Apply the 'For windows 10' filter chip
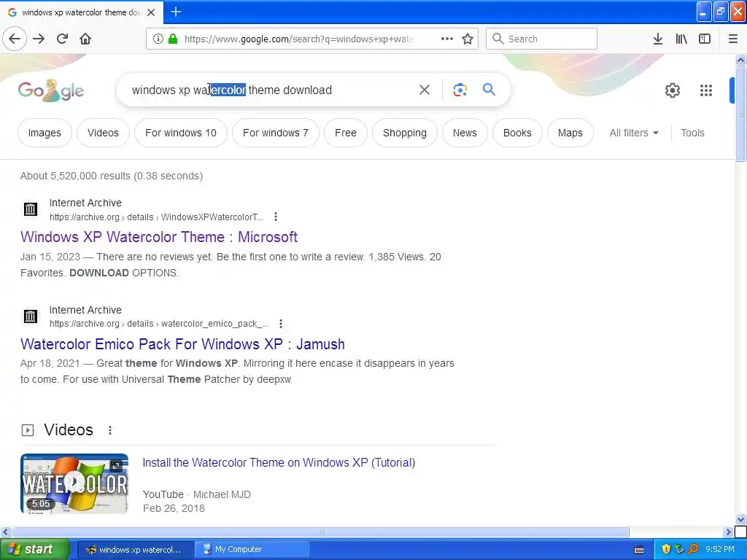This screenshot has height=560, width=747. [181, 133]
